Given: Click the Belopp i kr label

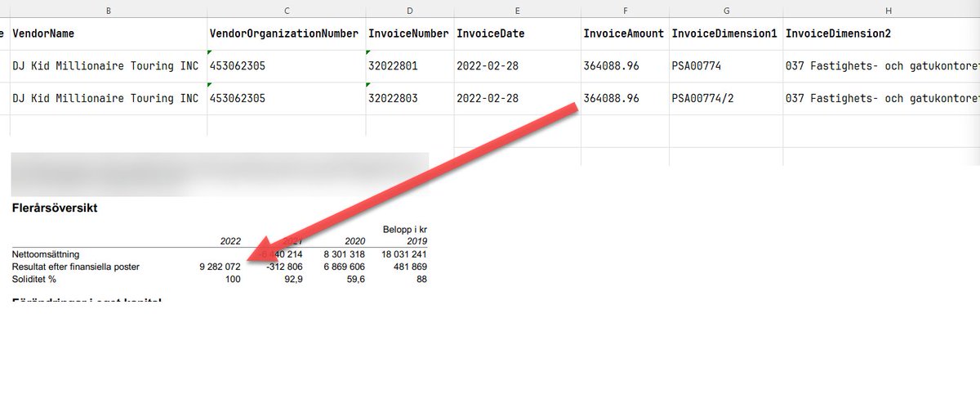Looking at the screenshot, I should pyautogui.click(x=405, y=229).
